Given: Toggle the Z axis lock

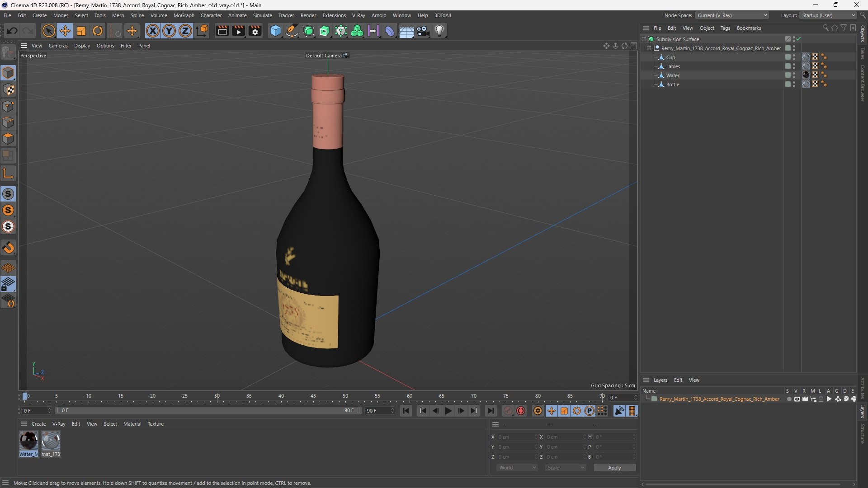Looking at the screenshot, I should pyautogui.click(x=185, y=31).
